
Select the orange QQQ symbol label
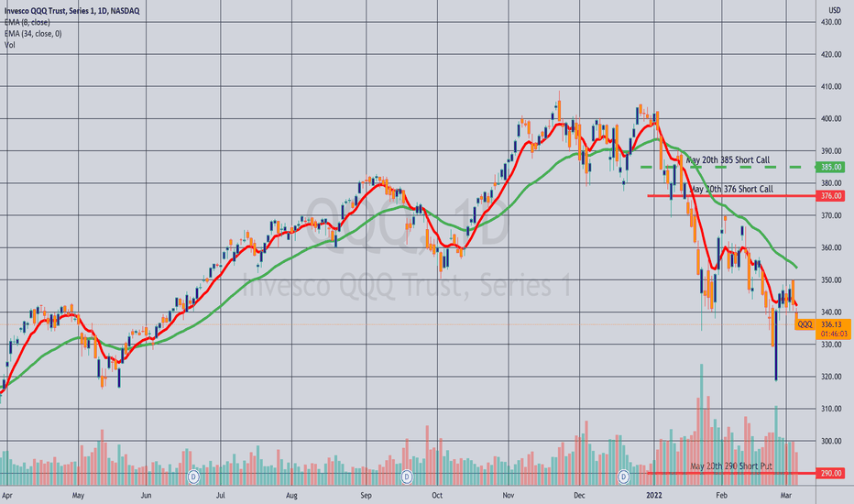point(805,324)
